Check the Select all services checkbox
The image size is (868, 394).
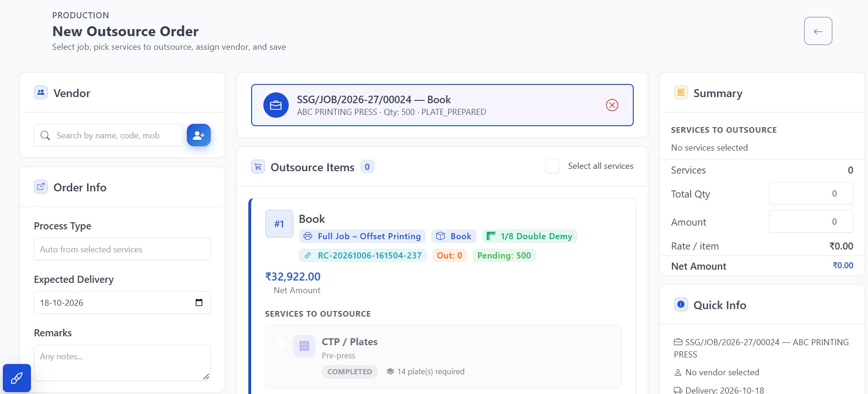tap(553, 167)
